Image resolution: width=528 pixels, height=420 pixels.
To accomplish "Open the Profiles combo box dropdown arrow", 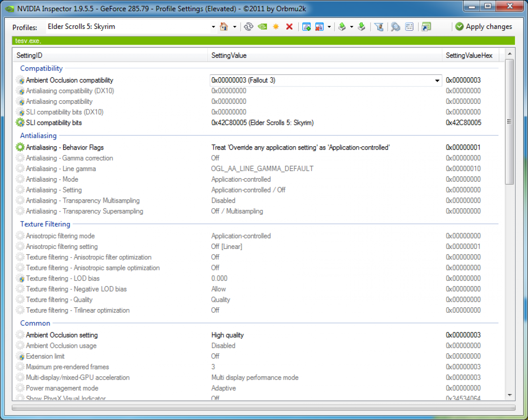I will point(213,27).
